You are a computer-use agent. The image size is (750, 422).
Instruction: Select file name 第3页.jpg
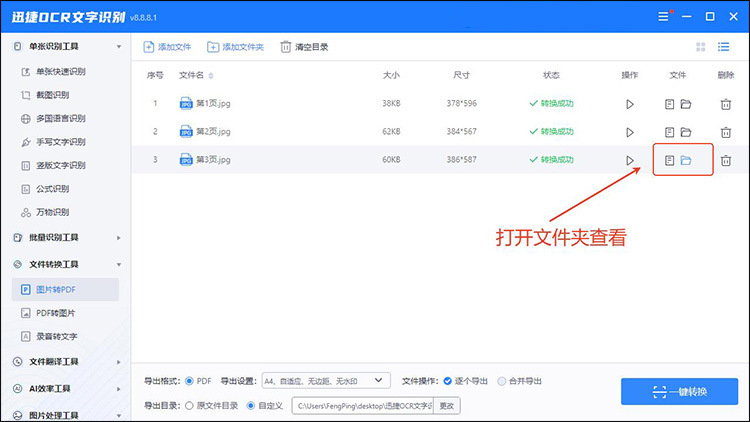click(213, 160)
